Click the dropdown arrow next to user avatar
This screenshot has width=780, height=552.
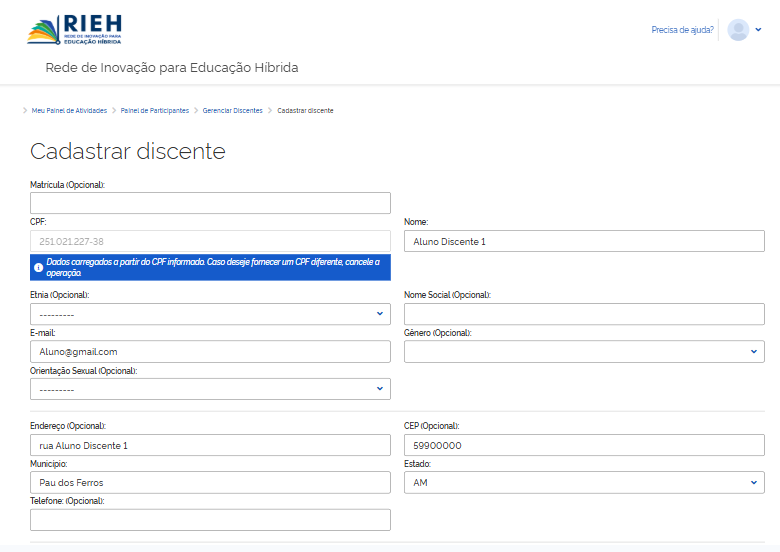pos(758,30)
